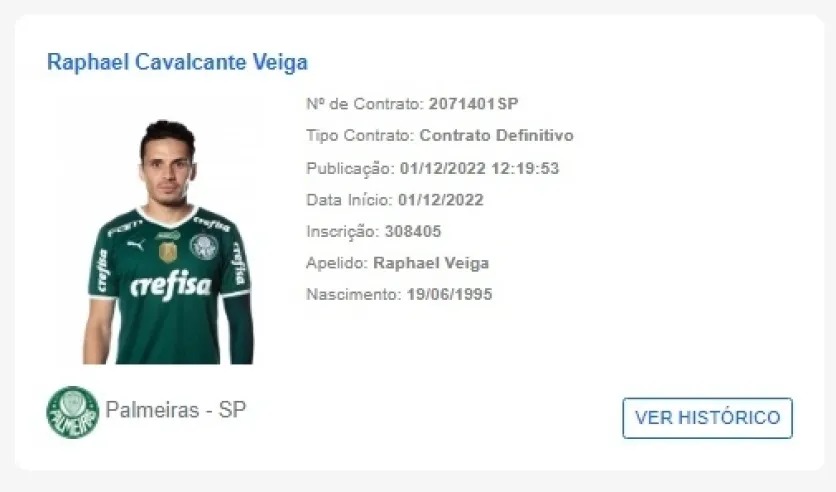Select publication timestamp 01/12/2022 12:19:53

coord(479,168)
